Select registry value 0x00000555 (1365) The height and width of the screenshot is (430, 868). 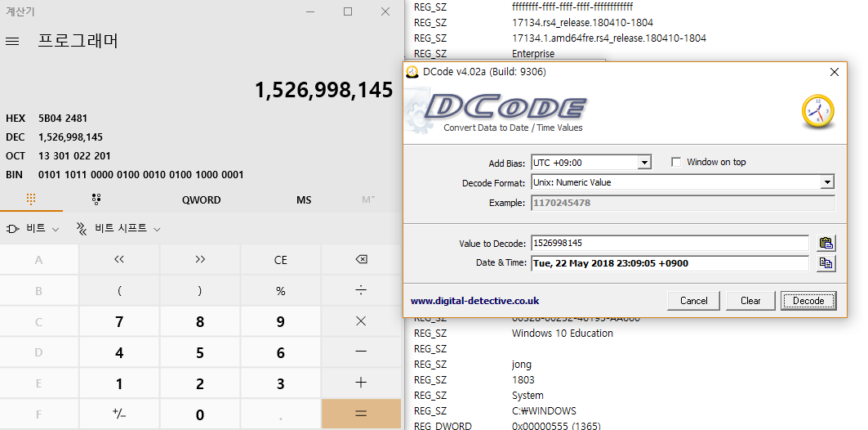(556, 426)
